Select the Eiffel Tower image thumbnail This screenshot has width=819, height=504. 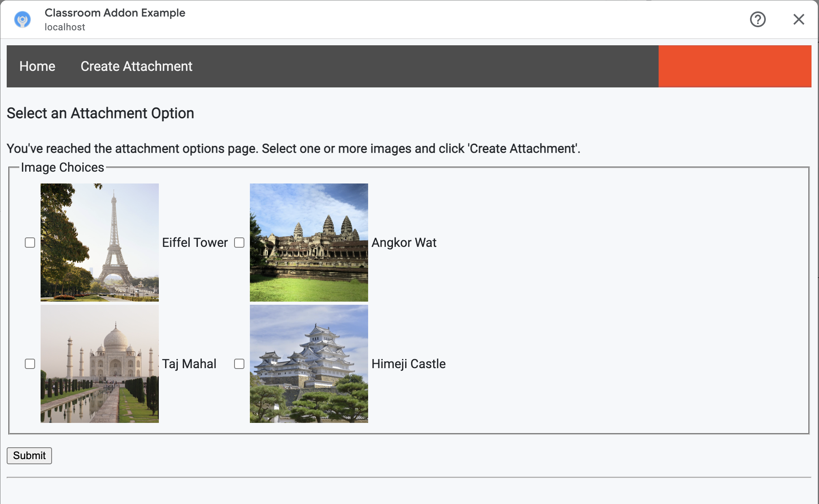pyautogui.click(x=99, y=242)
